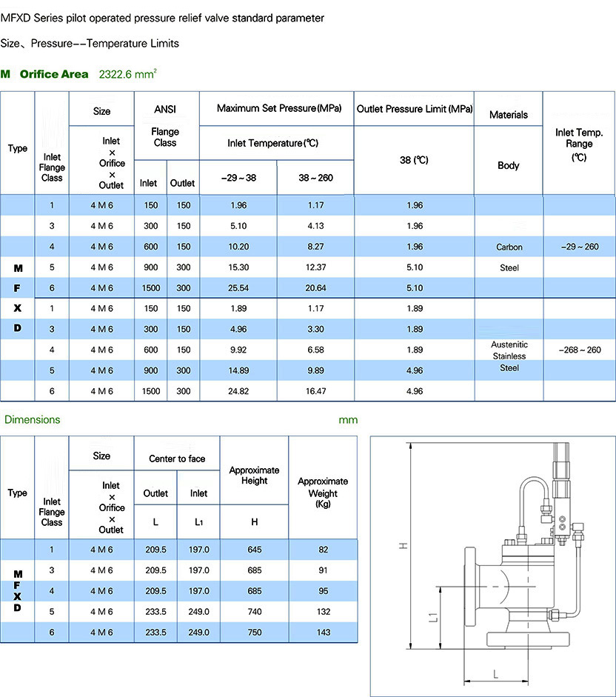Click the value '14.89'
Screen dimensions: 616x697
(238, 371)
